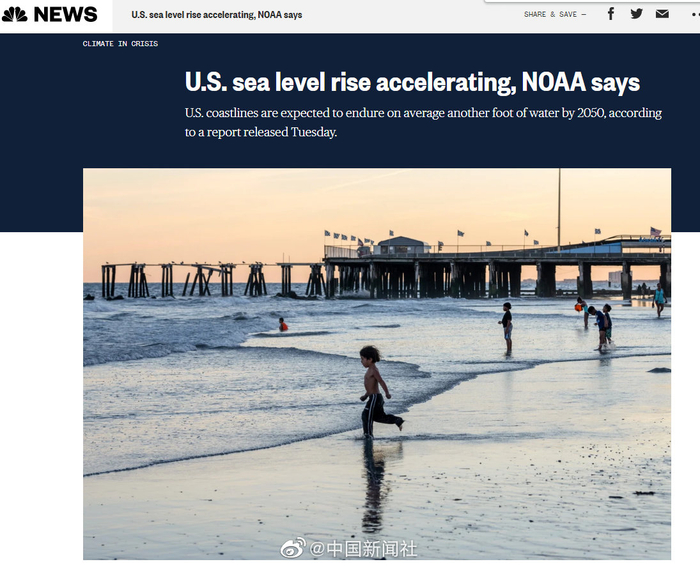Share the article on Facebook
This screenshot has width=700, height=566.
[x=611, y=14]
